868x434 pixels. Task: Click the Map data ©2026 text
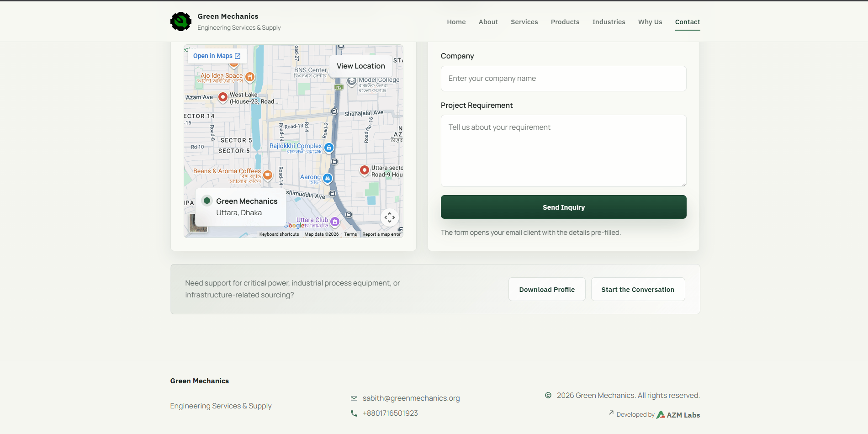pyautogui.click(x=322, y=234)
